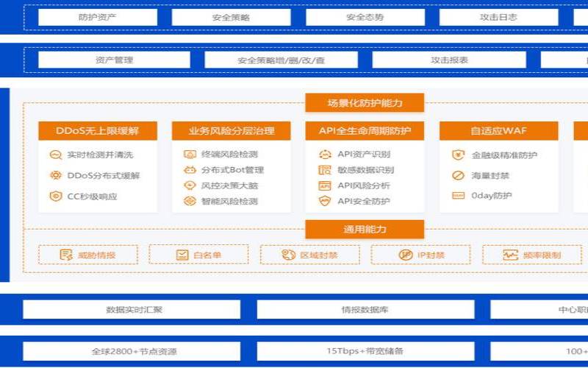Click the 实时检测并清洗 text
This screenshot has width=588, height=368.
tap(100, 155)
